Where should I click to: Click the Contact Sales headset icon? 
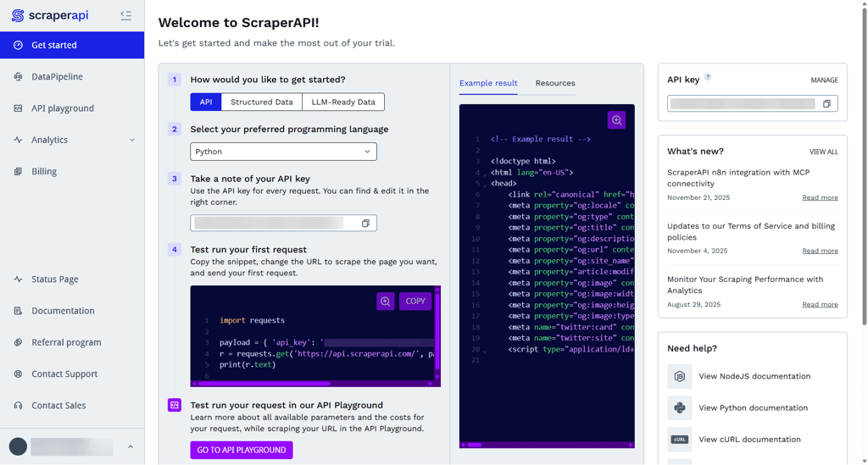click(19, 405)
